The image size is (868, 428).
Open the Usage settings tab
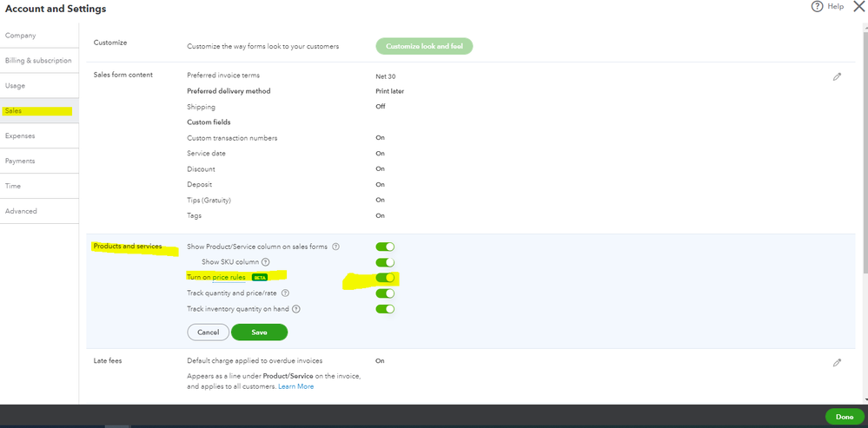click(x=39, y=86)
